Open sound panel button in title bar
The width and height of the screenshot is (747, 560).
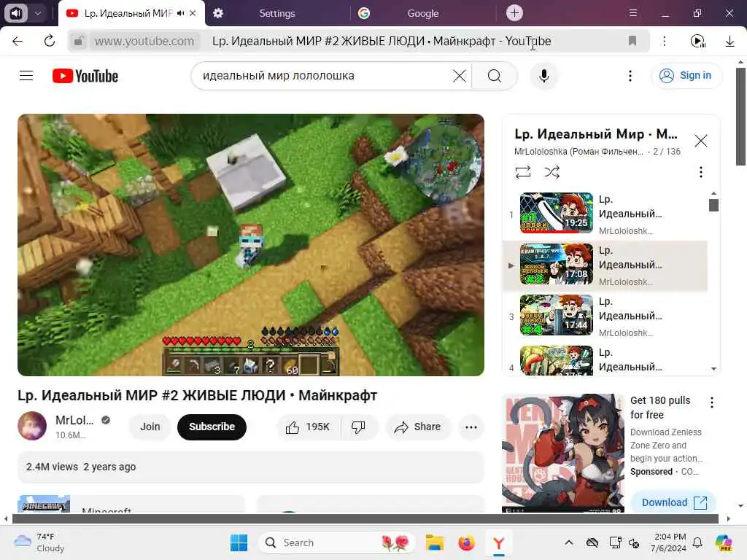click(x=16, y=13)
